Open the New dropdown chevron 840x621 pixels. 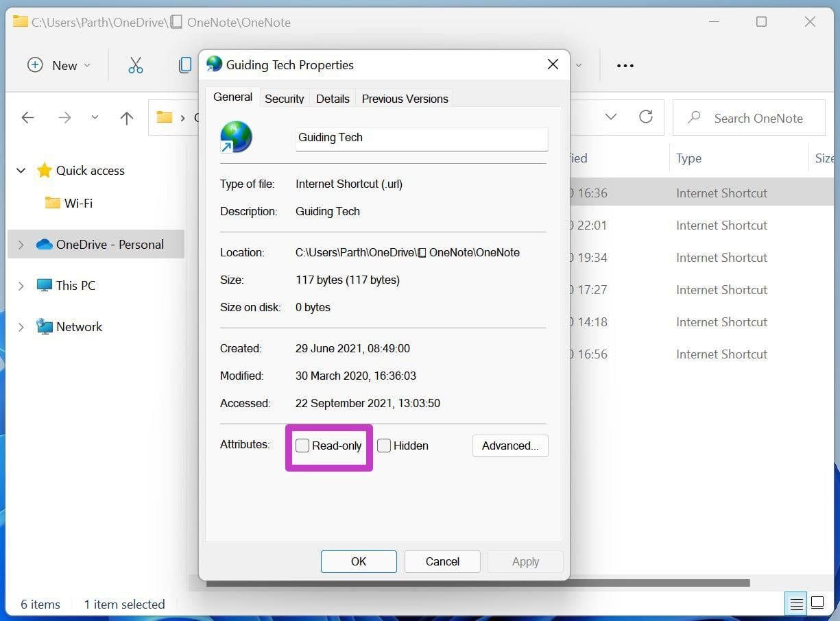(x=87, y=66)
